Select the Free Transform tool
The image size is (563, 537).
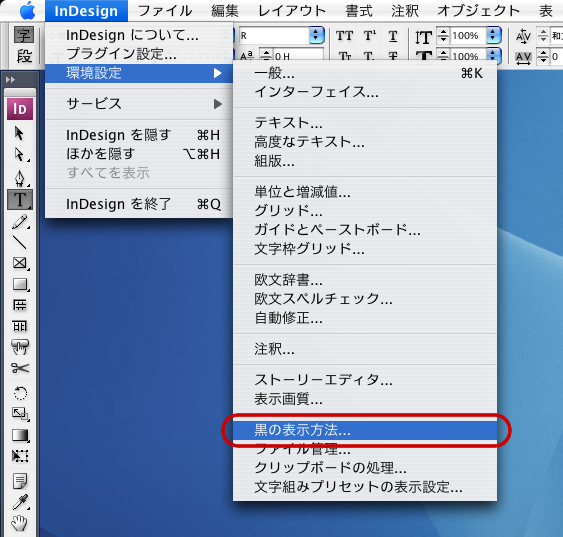pos(20,456)
